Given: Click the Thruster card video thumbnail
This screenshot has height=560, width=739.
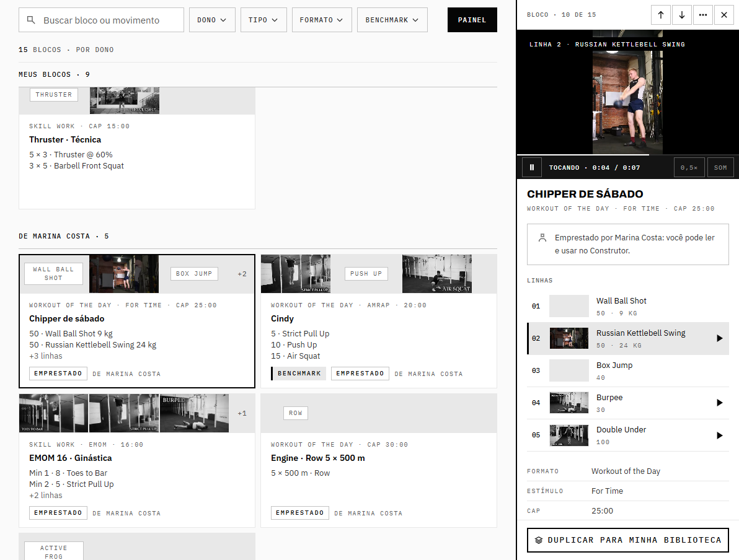Looking at the screenshot, I should click(125, 100).
